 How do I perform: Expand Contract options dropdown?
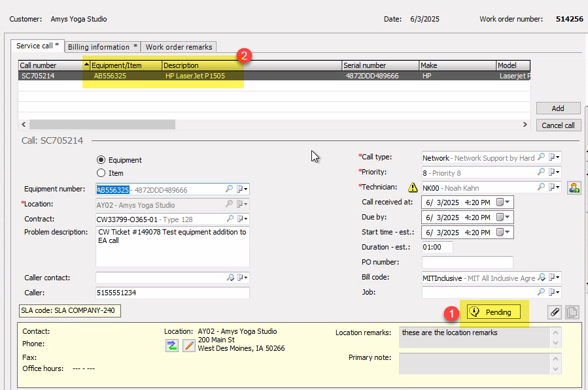click(x=242, y=218)
